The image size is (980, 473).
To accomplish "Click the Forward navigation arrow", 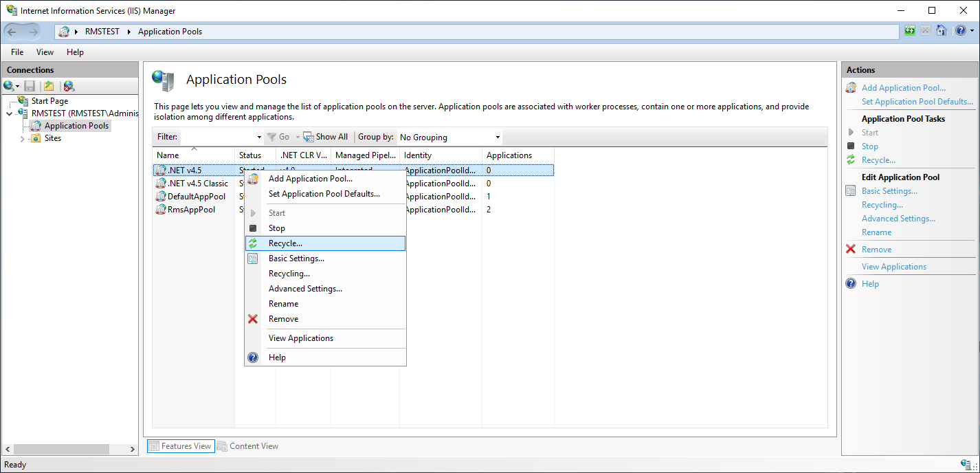I will pos(33,32).
